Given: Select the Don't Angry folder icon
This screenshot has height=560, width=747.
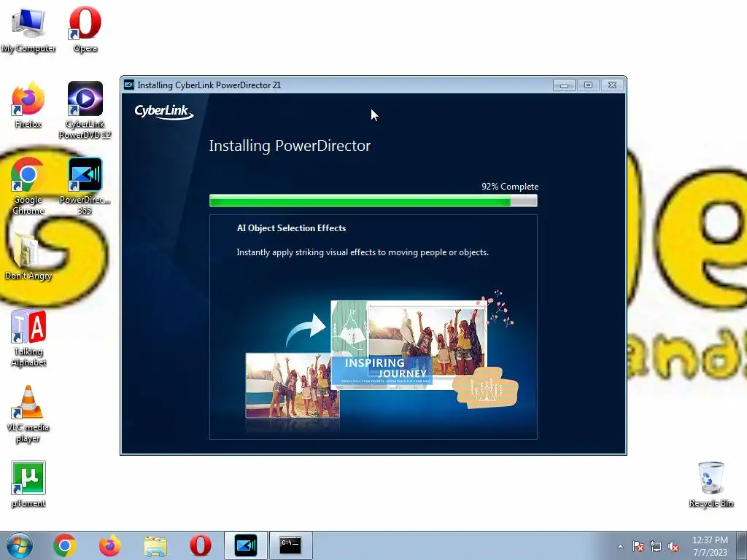Looking at the screenshot, I should [28, 256].
